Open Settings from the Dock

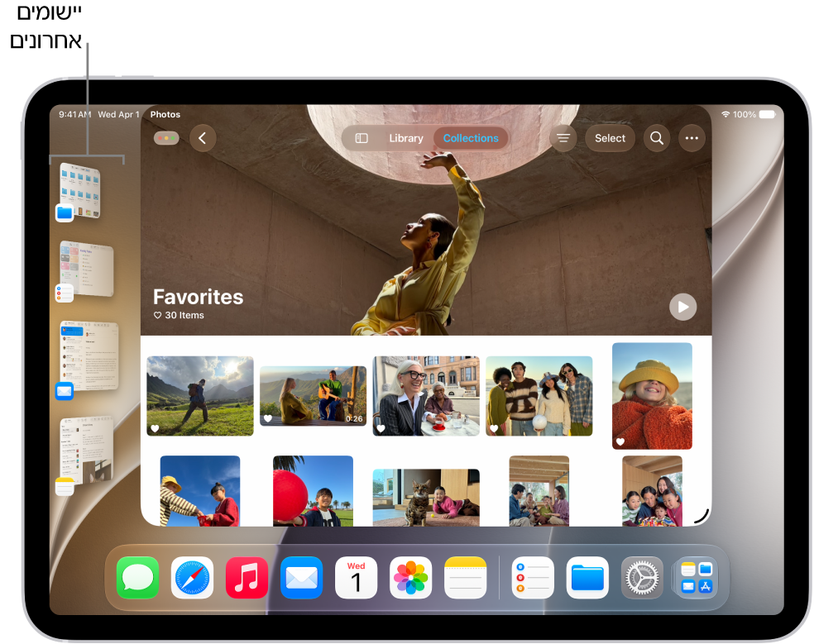(x=642, y=578)
